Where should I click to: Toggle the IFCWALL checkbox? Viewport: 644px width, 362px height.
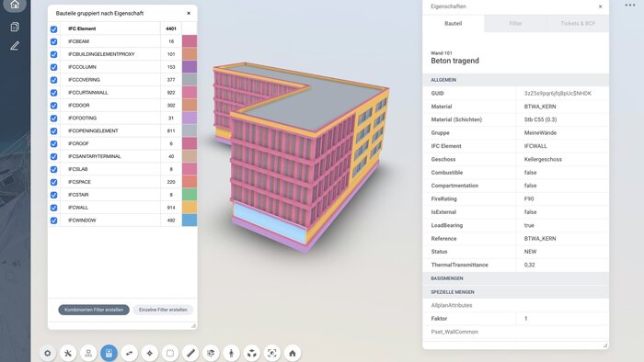53,208
